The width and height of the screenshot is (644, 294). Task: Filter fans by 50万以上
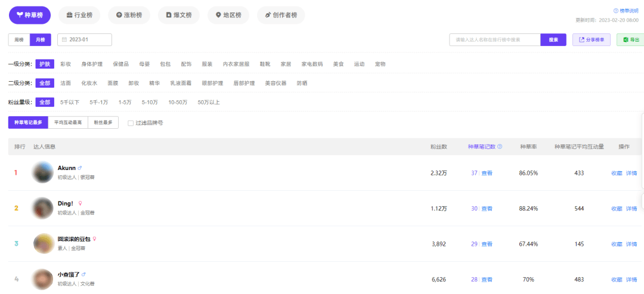[x=209, y=102]
